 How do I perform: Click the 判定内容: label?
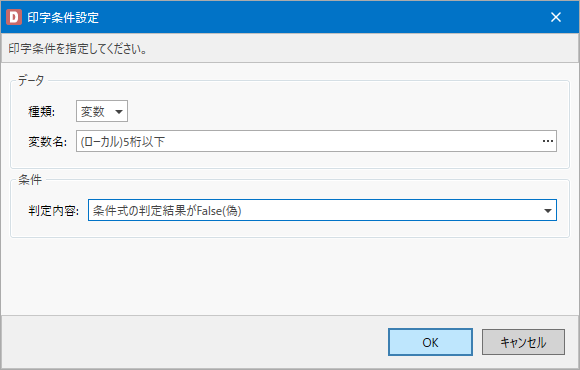pos(53,211)
